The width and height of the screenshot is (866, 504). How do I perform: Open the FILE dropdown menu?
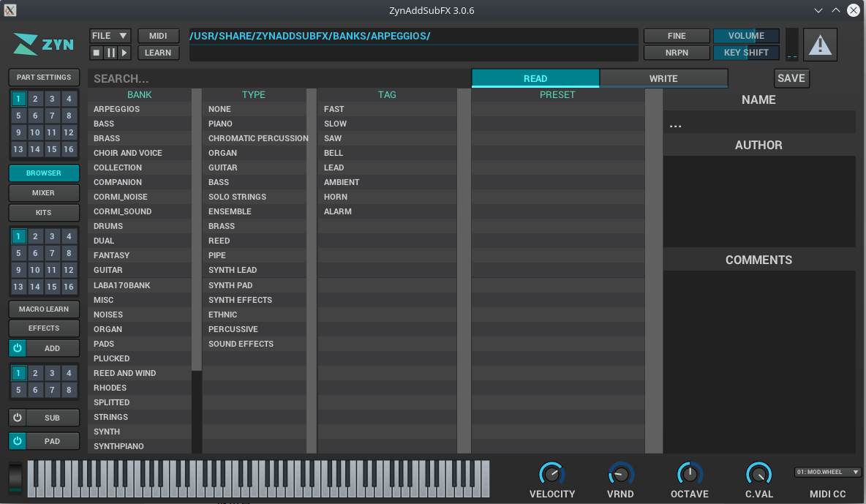click(x=110, y=36)
